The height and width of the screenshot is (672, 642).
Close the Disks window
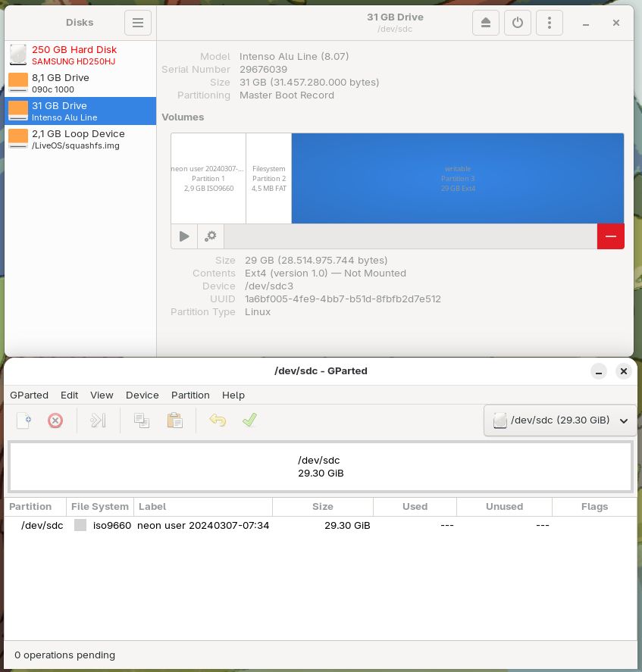615,23
